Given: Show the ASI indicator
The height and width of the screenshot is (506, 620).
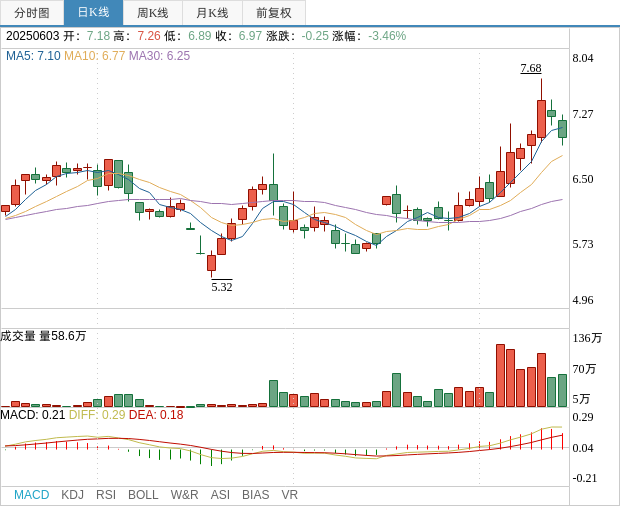Looking at the screenshot, I should tap(220, 495).
